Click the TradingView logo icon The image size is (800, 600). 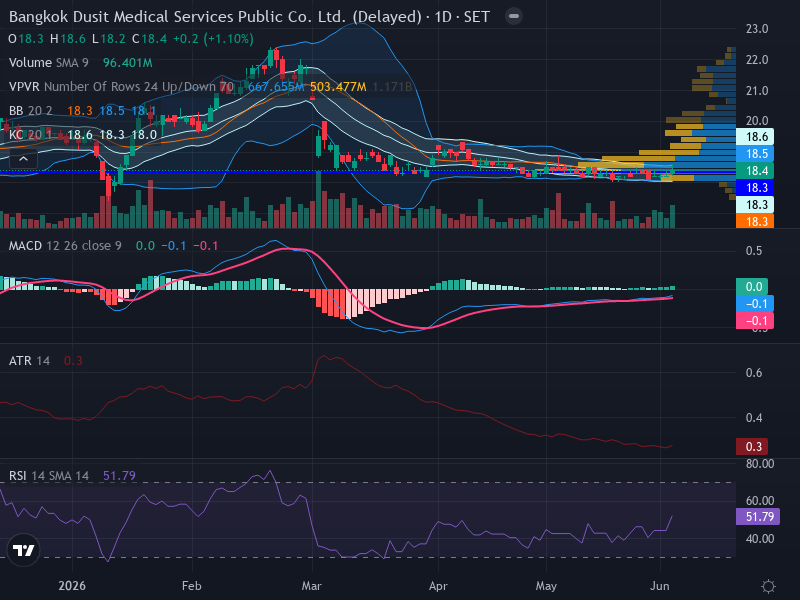click(x=23, y=550)
